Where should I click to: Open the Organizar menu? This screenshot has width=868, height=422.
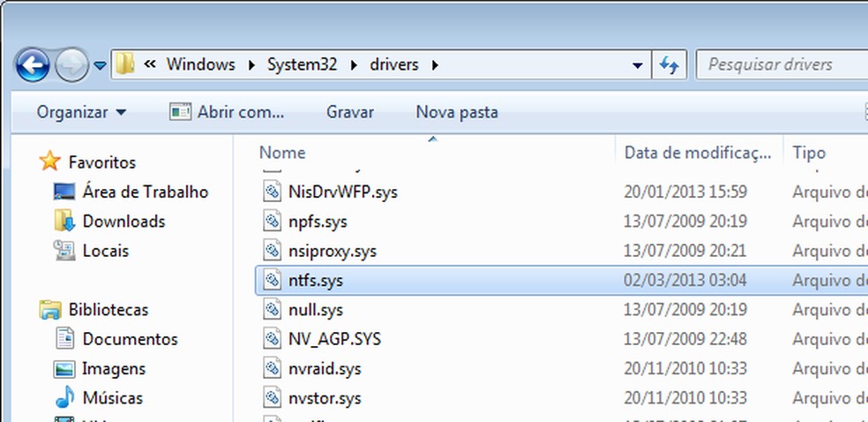click(x=81, y=112)
